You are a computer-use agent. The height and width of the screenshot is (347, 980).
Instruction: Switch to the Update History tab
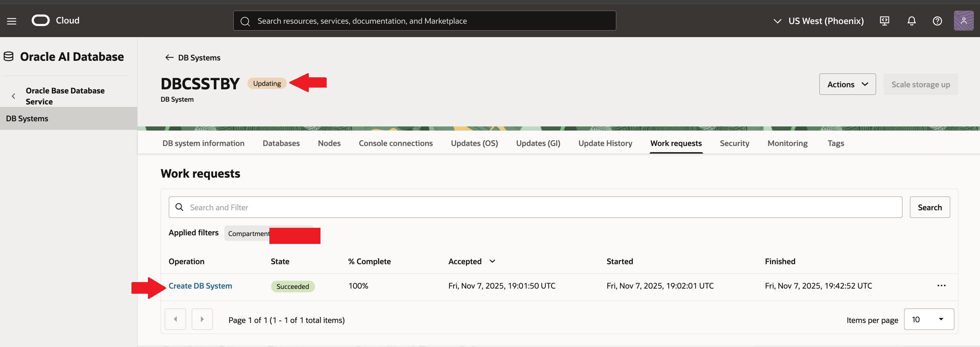pyautogui.click(x=605, y=143)
